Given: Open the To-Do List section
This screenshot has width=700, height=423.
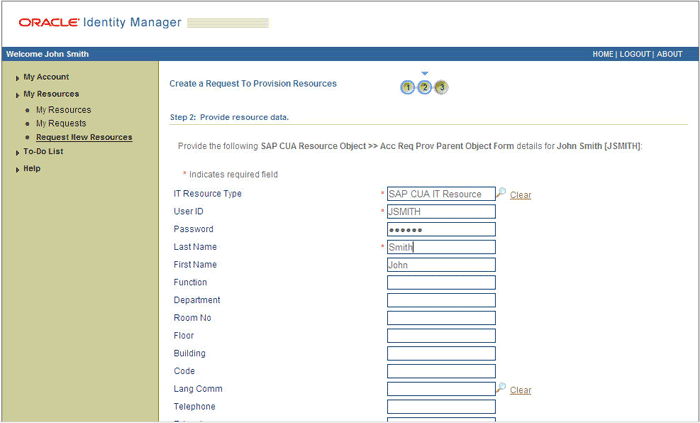Looking at the screenshot, I should (43, 151).
